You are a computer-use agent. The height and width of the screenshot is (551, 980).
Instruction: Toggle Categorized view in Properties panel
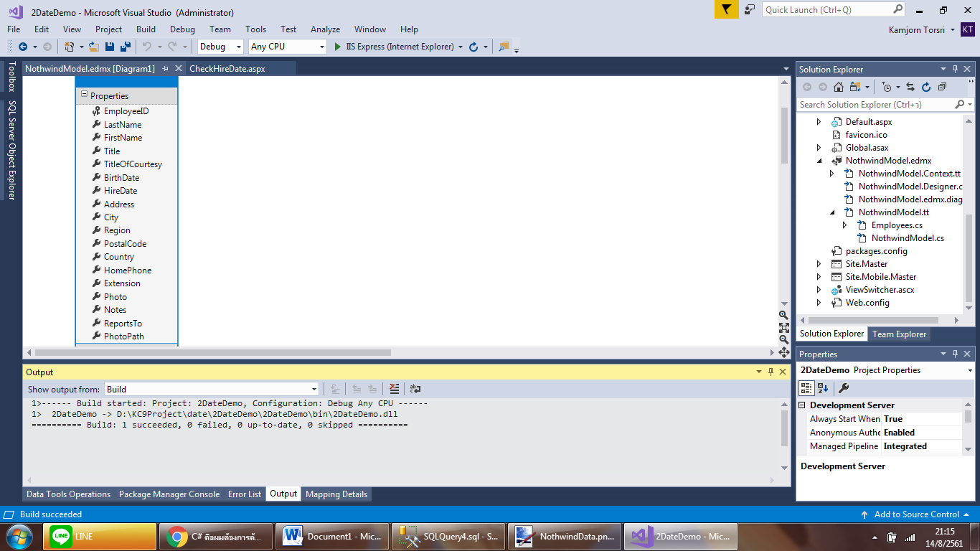[x=806, y=388]
